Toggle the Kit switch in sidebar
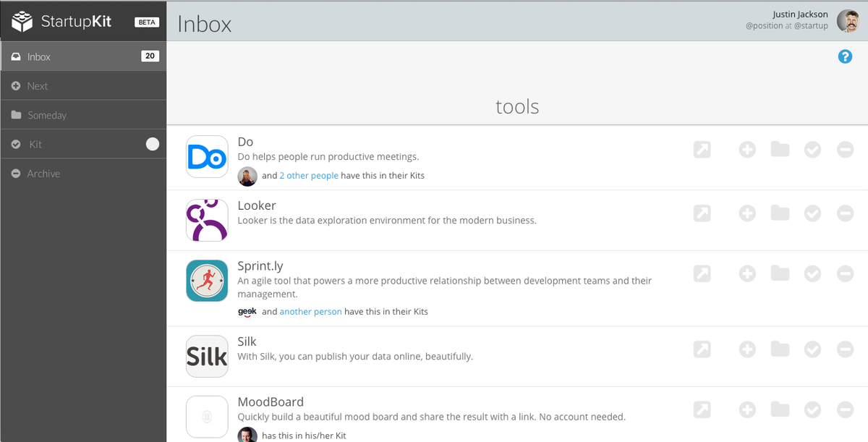The height and width of the screenshot is (442, 868). 152,144
